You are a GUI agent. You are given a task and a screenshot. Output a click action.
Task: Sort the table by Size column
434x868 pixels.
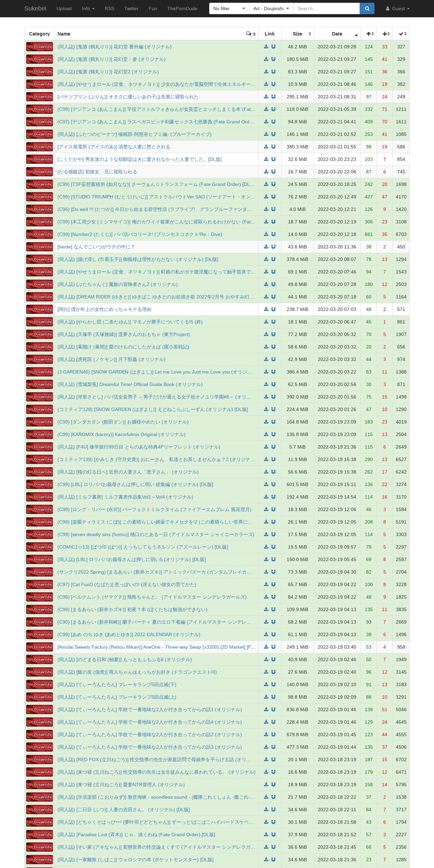click(x=297, y=34)
